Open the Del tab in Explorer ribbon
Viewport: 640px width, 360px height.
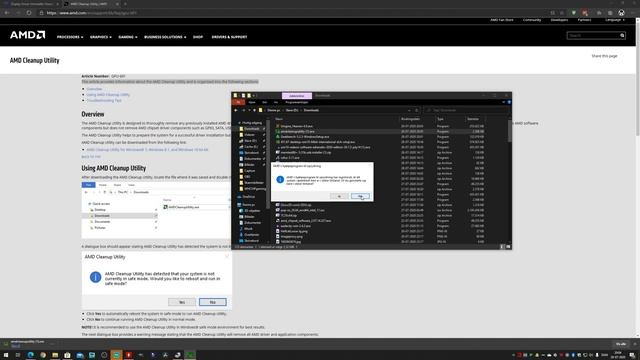264,102
